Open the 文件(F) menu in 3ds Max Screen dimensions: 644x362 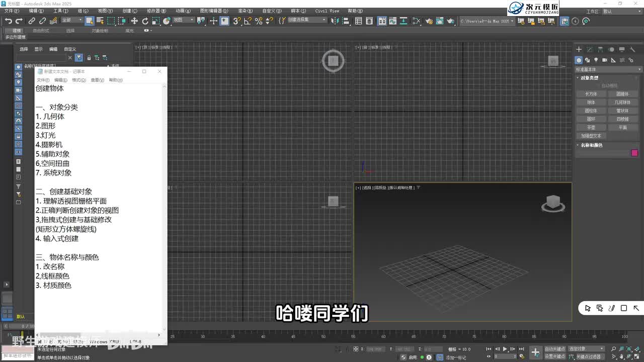pyautogui.click(x=12, y=11)
